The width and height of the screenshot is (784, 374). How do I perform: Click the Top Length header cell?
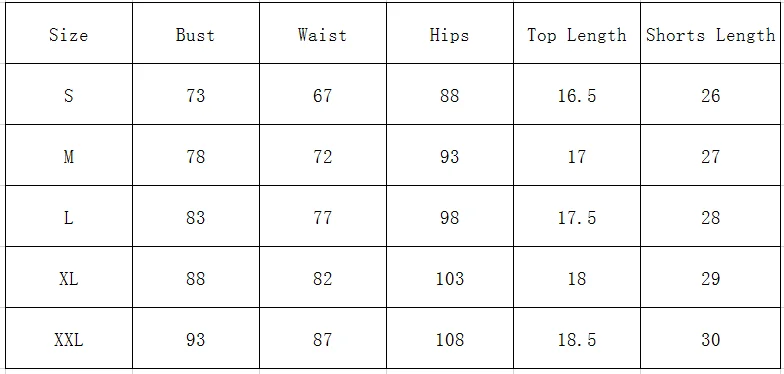(x=577, y=33)
